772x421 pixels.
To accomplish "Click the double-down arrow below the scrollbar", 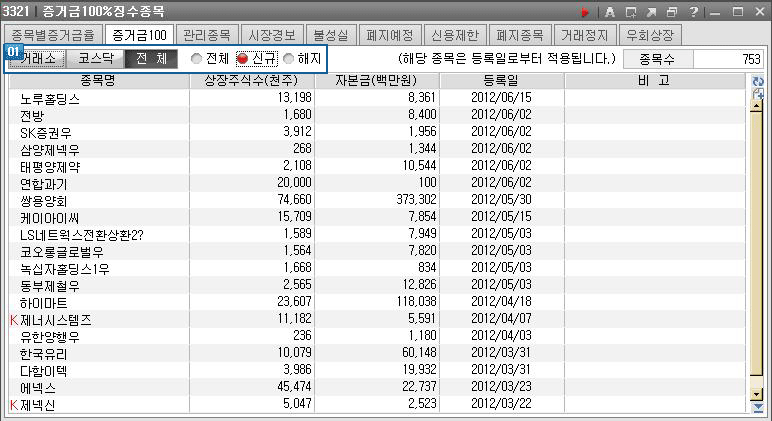I will tap(758, 407).
